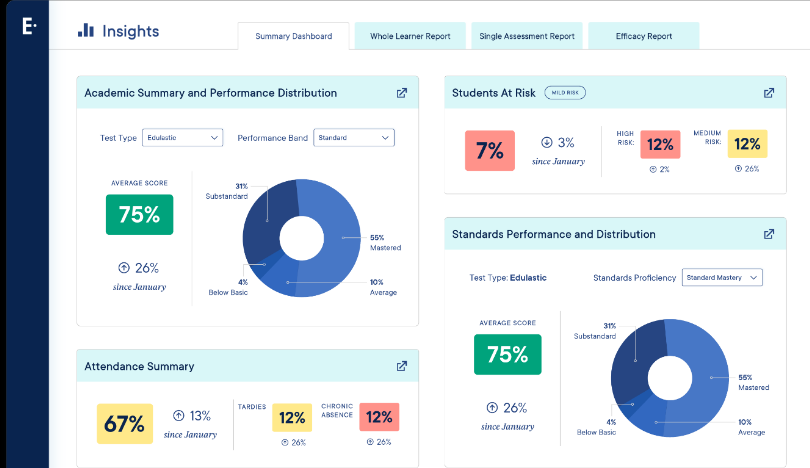Click the High Risk 12% red box

coord(659,145)
